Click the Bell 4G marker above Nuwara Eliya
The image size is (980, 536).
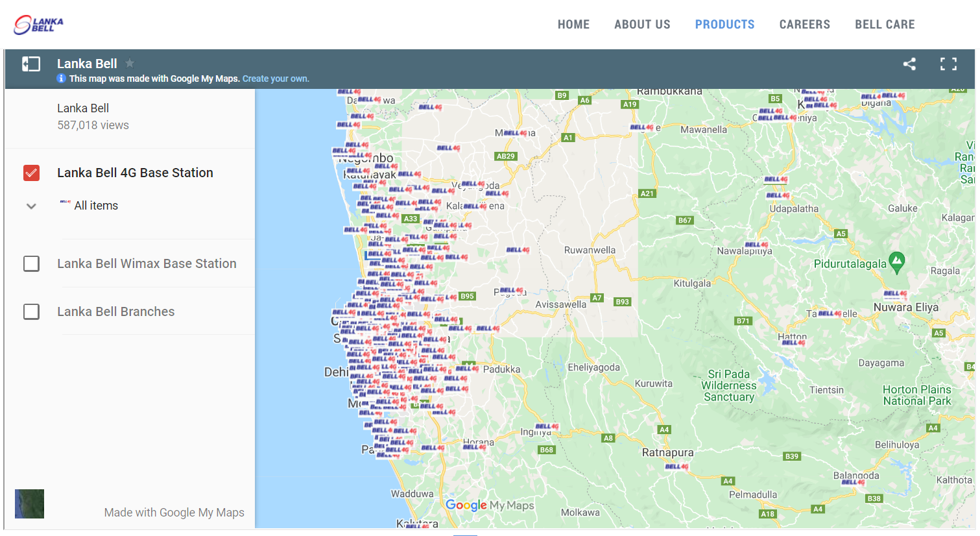click(895, 293)
